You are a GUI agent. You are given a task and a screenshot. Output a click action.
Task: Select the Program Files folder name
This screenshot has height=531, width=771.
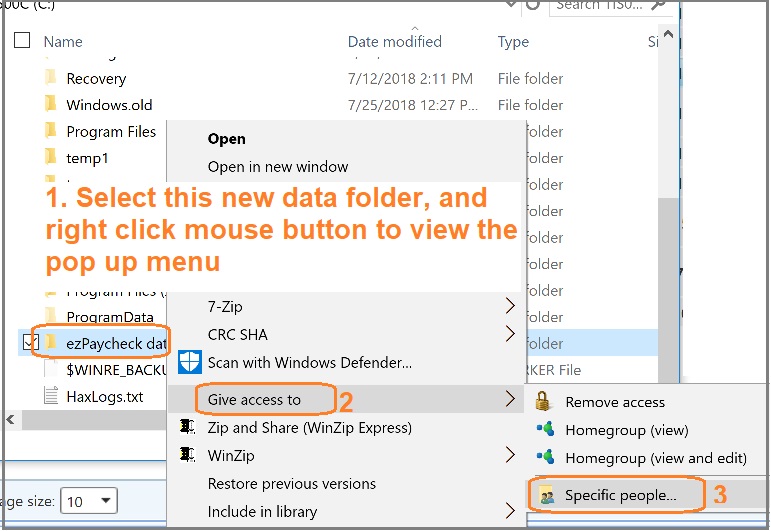[111, 131]
